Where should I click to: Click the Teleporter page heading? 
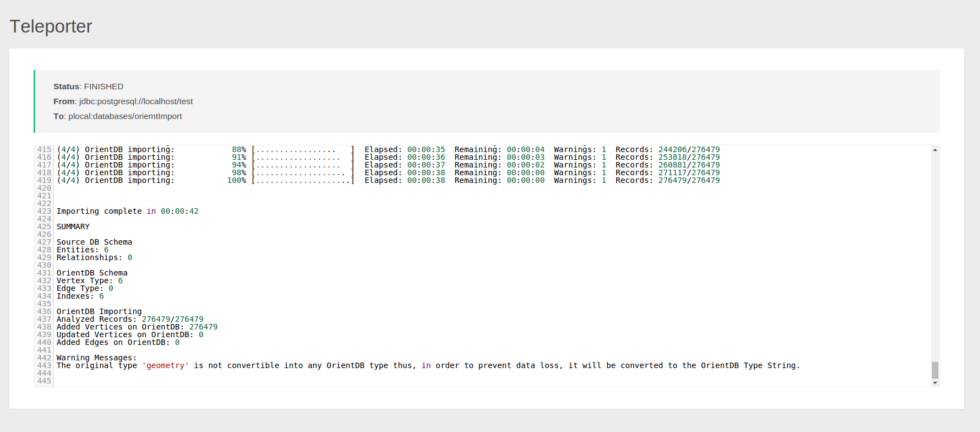point(51,26)
